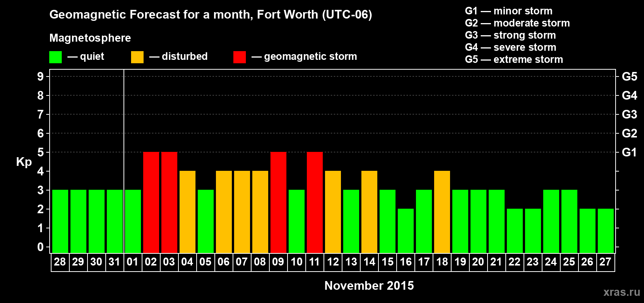Click the Kp value 5 on left axis
Image resolution: width=644 pixels, height=303 pixels.
(41, 152)
